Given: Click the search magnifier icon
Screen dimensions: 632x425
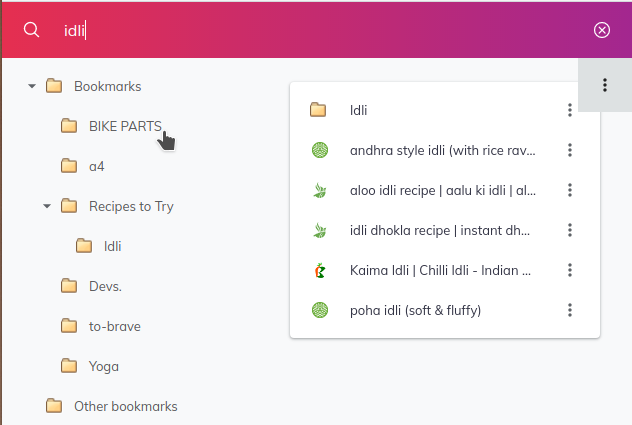Looking at the screenshot, I should coord(31,30).
